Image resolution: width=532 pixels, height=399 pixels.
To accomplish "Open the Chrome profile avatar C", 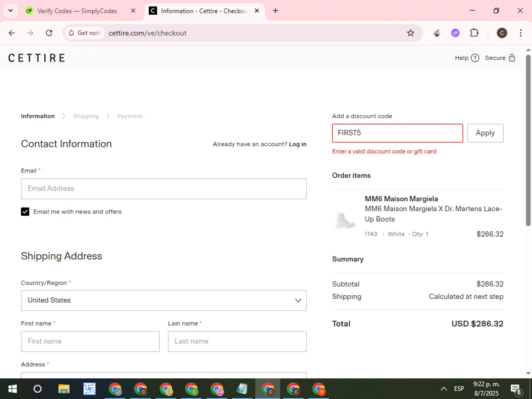I will click(502, 33).
